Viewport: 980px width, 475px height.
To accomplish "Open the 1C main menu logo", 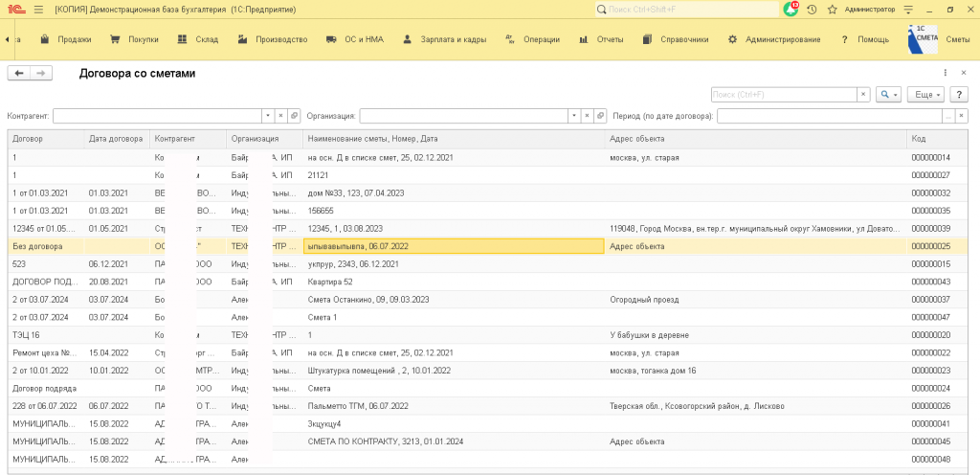I will [x=17, y=10].
